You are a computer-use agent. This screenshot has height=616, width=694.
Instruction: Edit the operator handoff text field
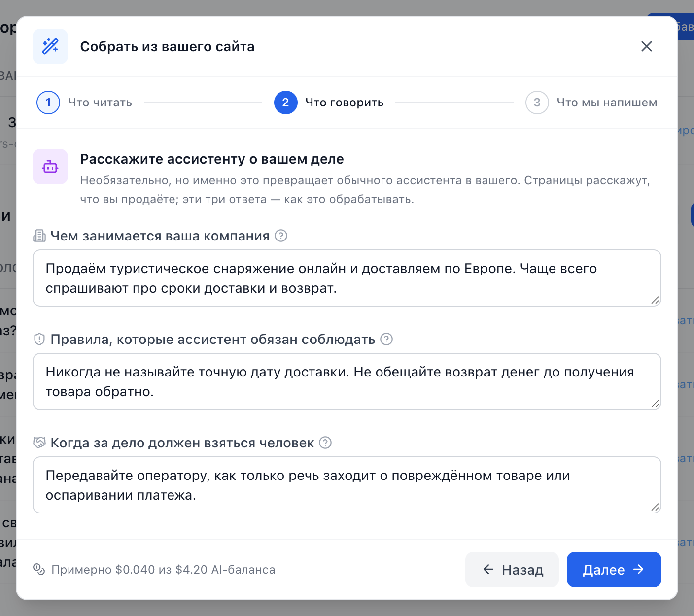coord(347,485)
